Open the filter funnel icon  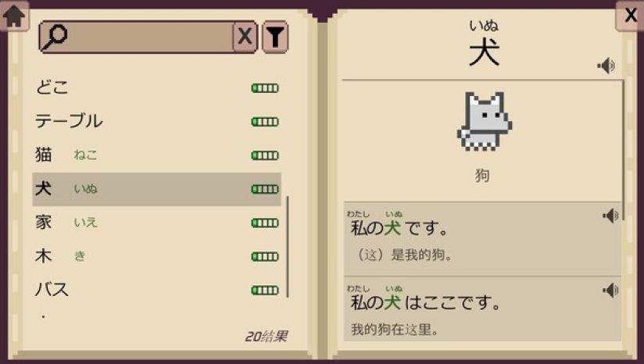(x=275, y=37)
